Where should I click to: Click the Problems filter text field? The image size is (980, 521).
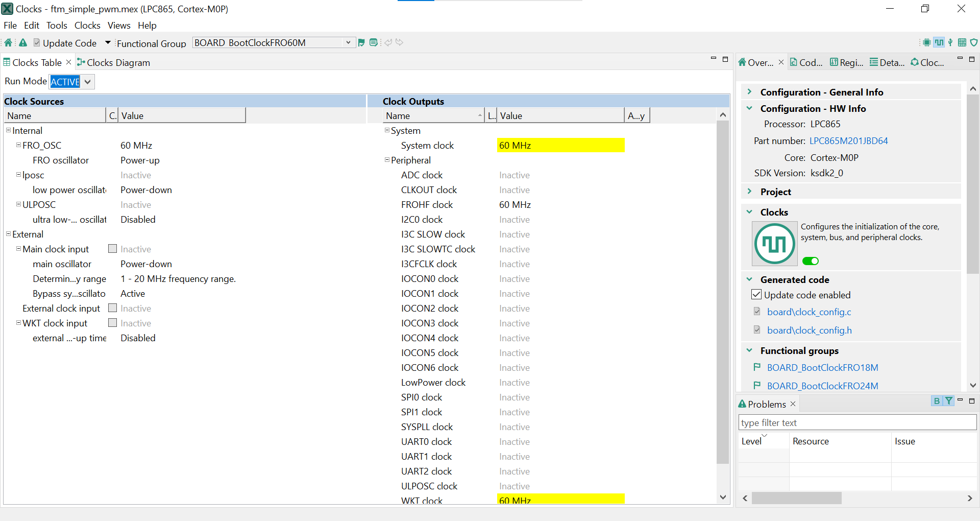click(856, 422)
